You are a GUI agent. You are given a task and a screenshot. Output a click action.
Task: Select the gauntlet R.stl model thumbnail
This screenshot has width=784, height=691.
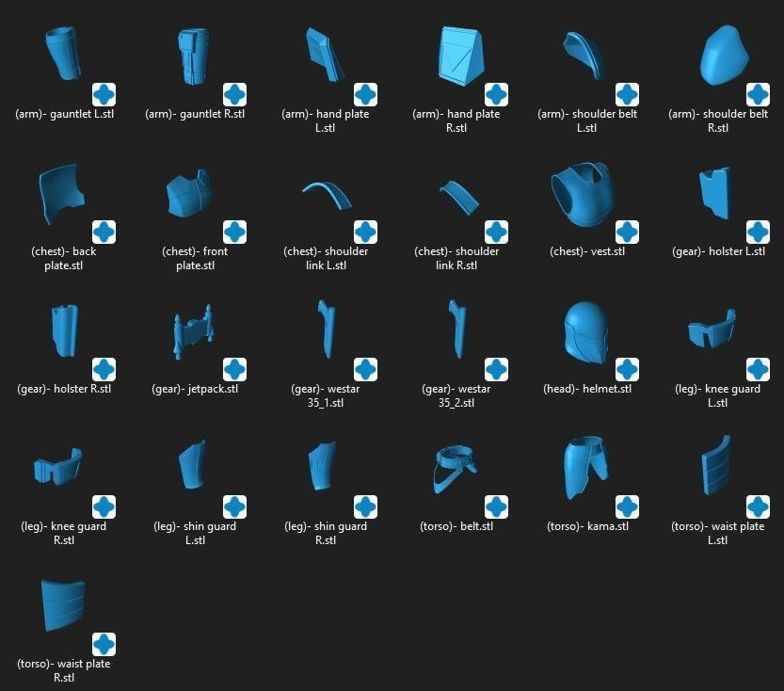coord(193,56)
